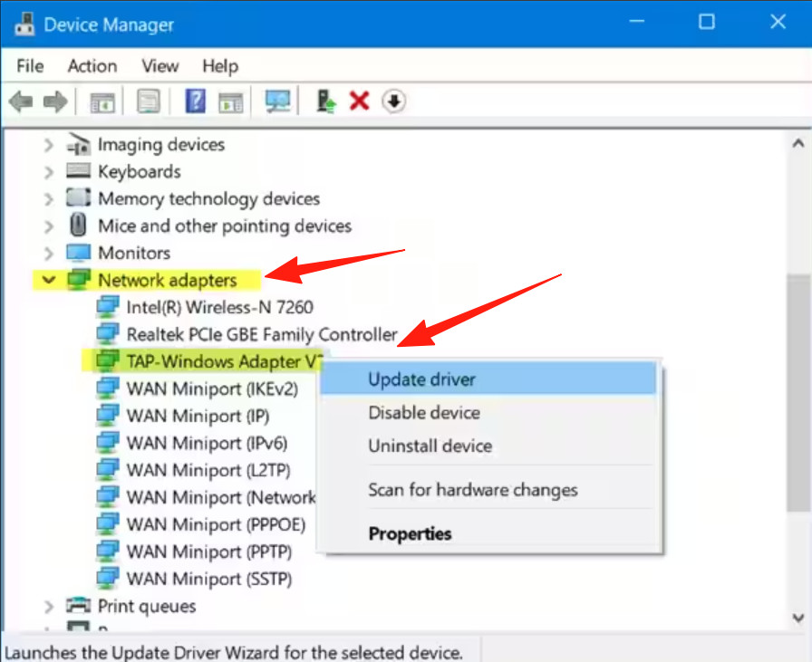
Task: Open the Help menu
Action: [220, 66]
